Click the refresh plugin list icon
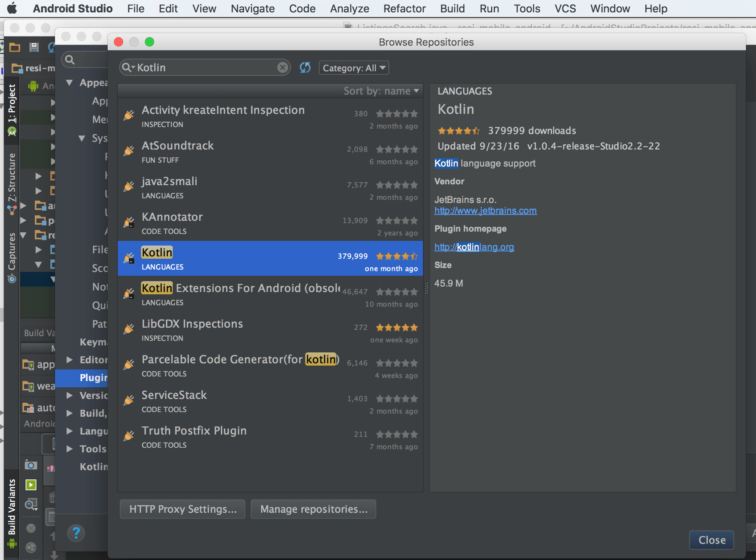The height and width of the screenshot is (560, 756). tap(305, 68)
